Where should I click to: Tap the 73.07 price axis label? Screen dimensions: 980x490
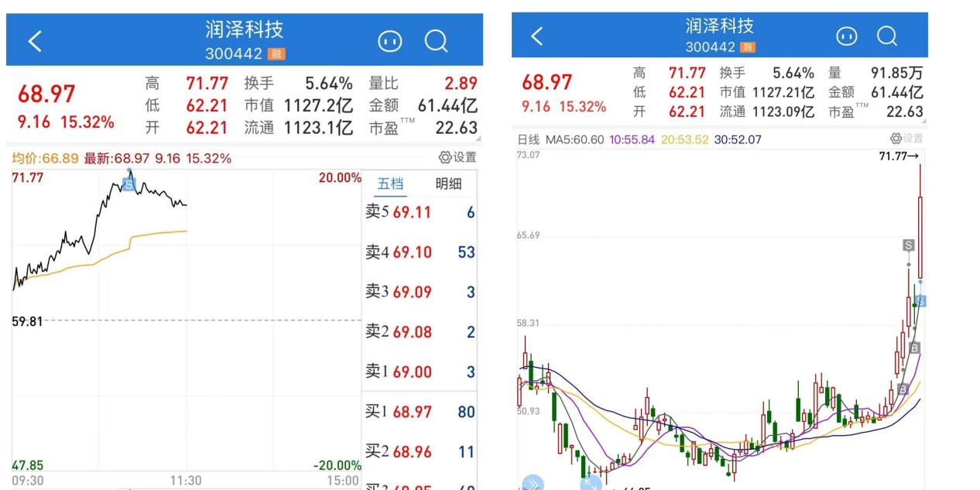coord(529,156)
